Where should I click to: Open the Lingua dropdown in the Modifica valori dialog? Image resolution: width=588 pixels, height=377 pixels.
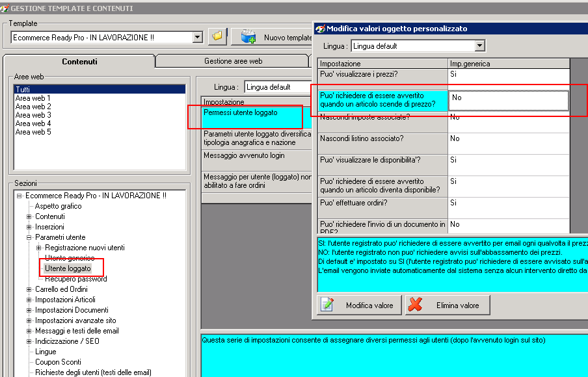pyautogui.click(x=479, y=45)
